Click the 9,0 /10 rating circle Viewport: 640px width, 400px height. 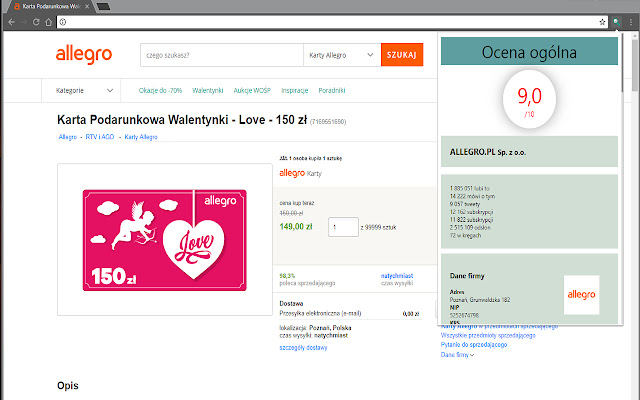(x=529, y=99)
